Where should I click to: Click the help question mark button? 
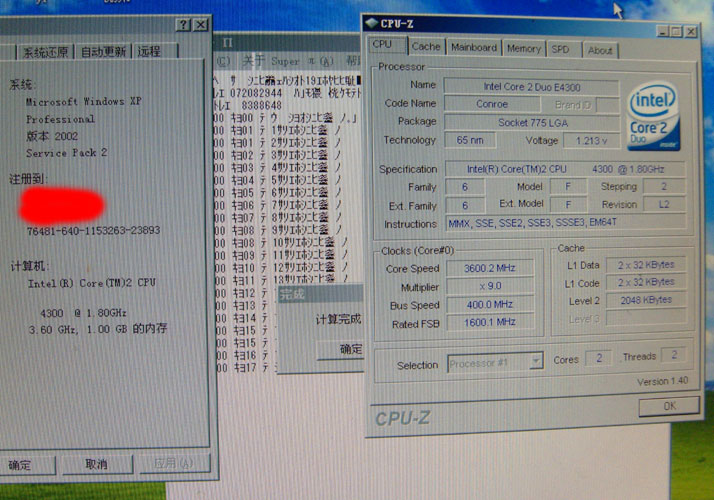tap(183, 25)
